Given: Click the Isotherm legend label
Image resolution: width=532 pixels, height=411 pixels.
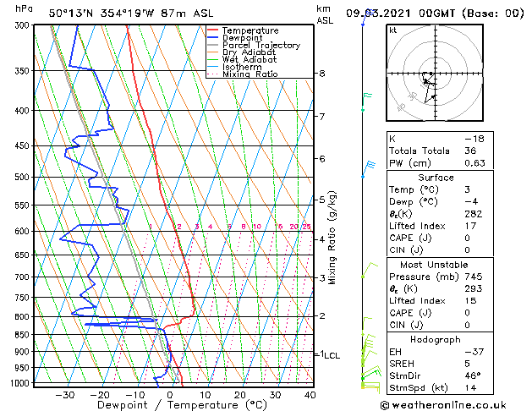Looking at the screenshot, I should (242, 67).
